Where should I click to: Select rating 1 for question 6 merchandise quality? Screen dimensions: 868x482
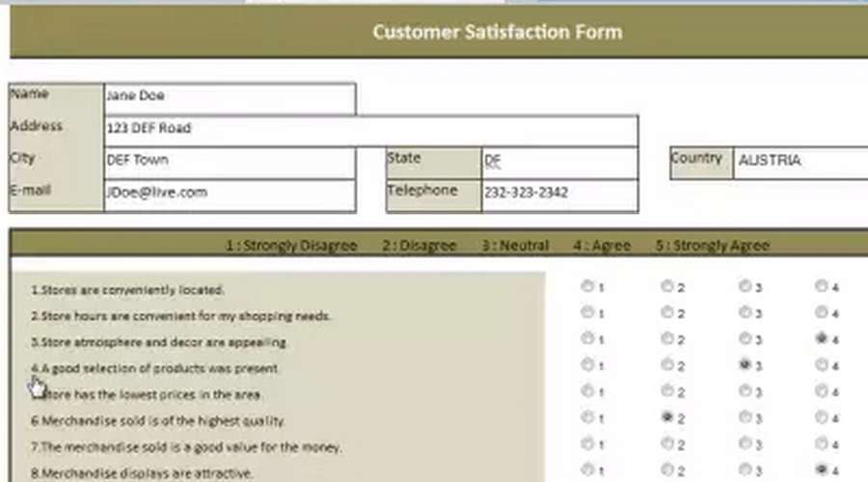(586, 417)
